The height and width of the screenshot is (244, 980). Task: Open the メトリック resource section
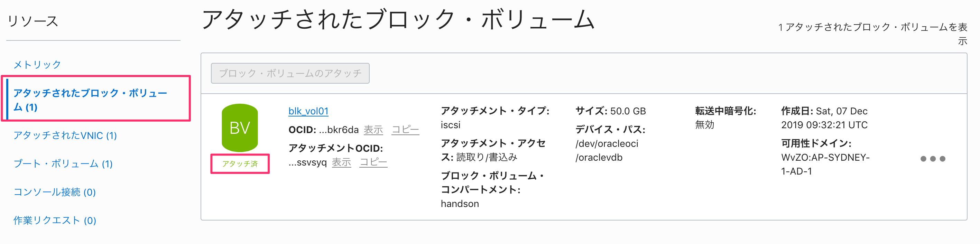pos(36,64)
